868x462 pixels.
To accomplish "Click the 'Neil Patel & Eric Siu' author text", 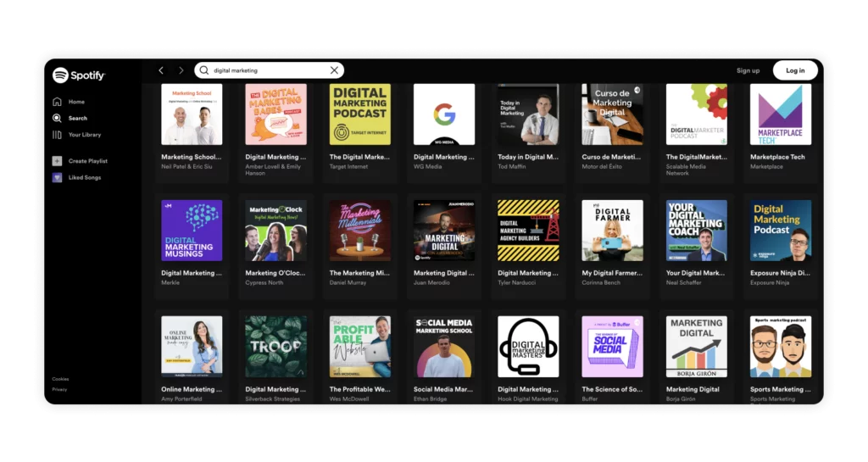I will 186,166.
